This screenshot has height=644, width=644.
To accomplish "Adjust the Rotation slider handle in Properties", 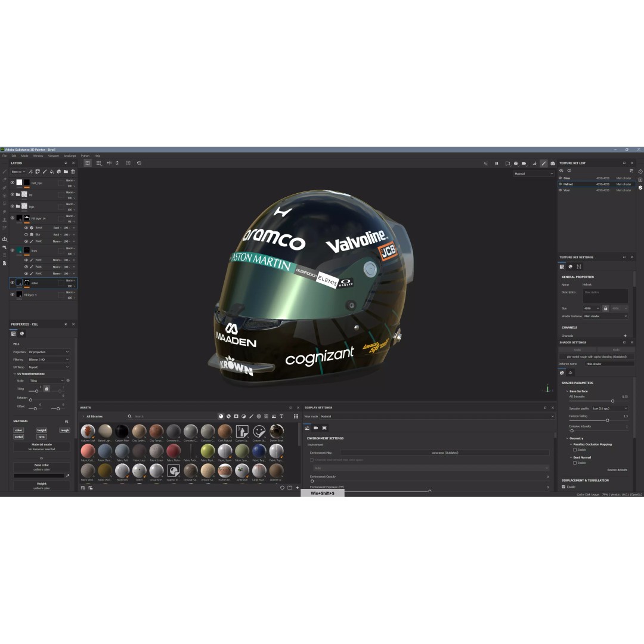I will 30,400.
